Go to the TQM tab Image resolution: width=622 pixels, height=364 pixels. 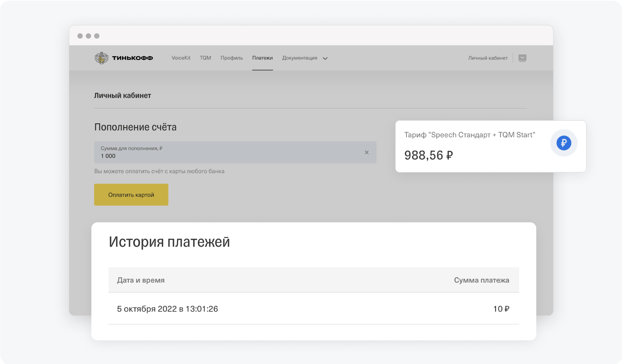205,58
